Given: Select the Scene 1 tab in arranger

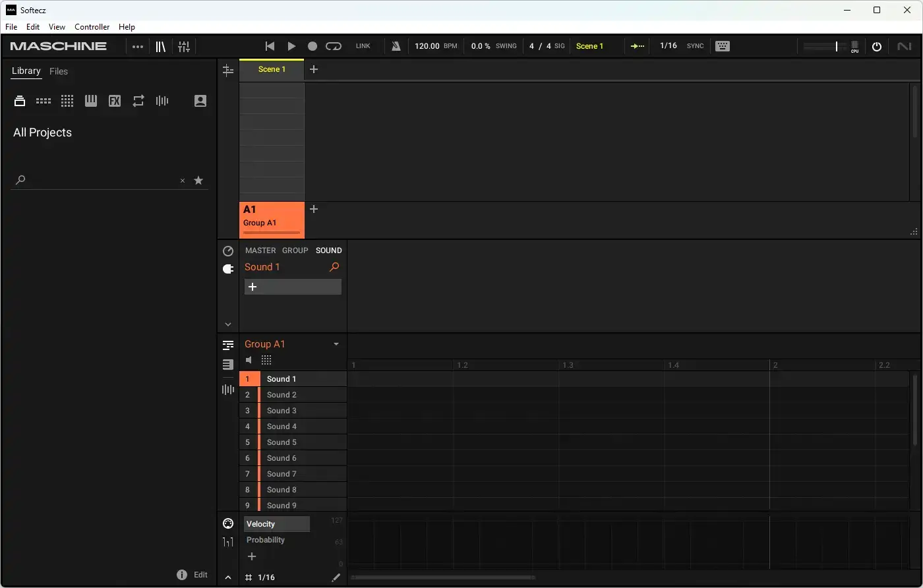Looking at the screenshot, I should click(272, 69).
